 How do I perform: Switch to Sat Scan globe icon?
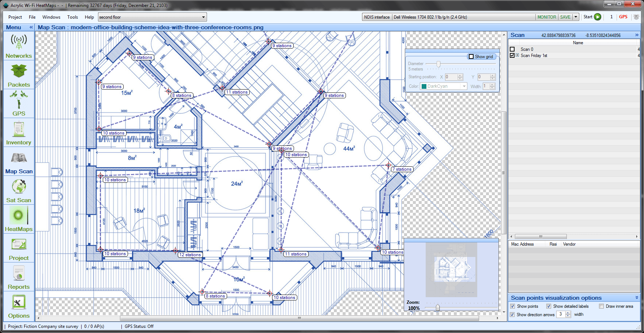19,187
